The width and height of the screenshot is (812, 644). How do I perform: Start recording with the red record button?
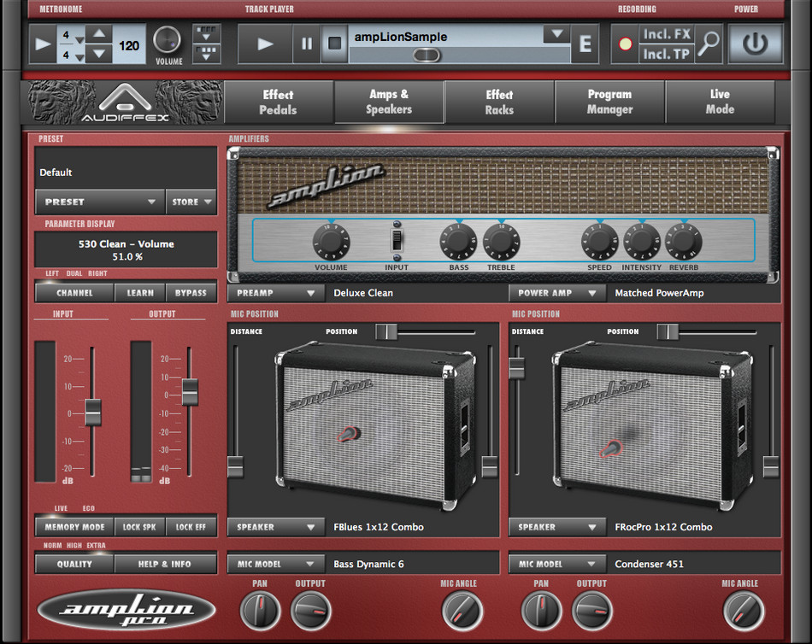[626, 44]
